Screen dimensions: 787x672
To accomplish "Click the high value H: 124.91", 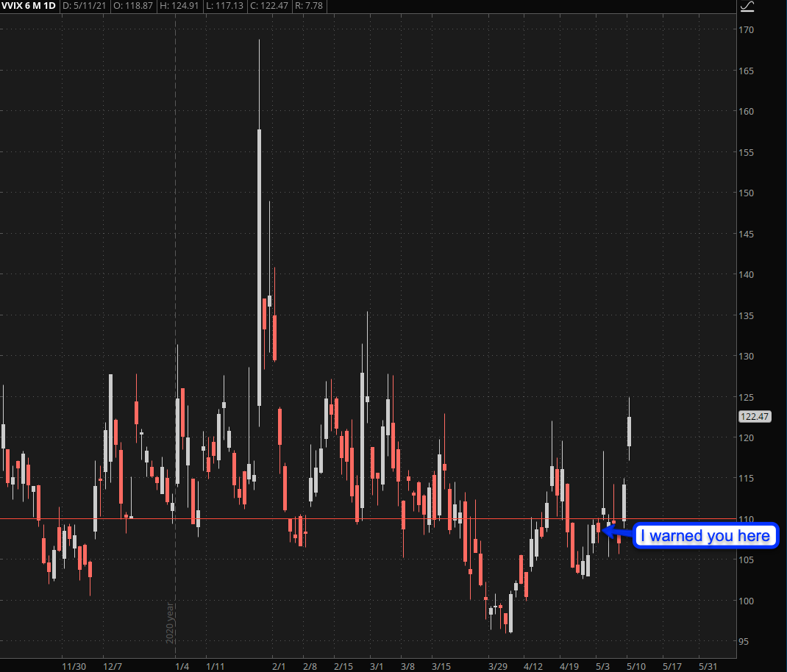I will (x=179, y=6).
